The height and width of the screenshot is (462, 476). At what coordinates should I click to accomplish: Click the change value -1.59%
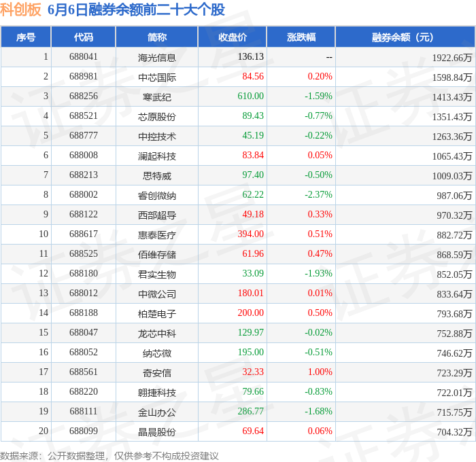pyautogui.click(x=318, y=96)
